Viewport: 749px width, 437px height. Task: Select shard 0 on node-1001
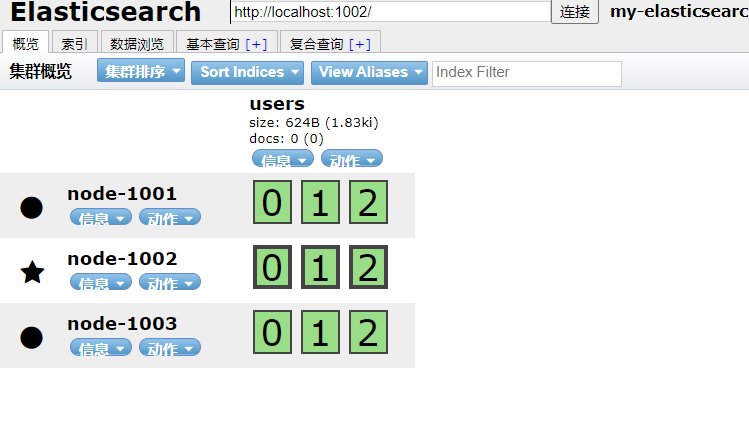272,202
